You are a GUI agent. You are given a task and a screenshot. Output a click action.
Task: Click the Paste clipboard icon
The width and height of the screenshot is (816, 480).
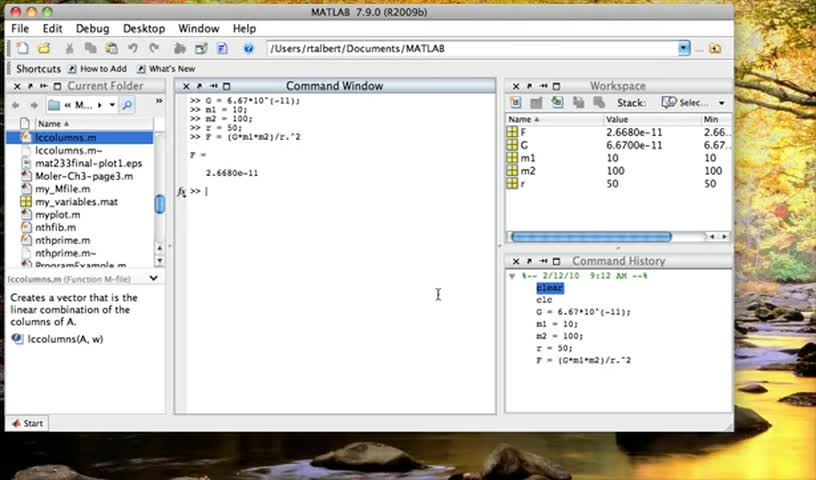tap(111, 48)
